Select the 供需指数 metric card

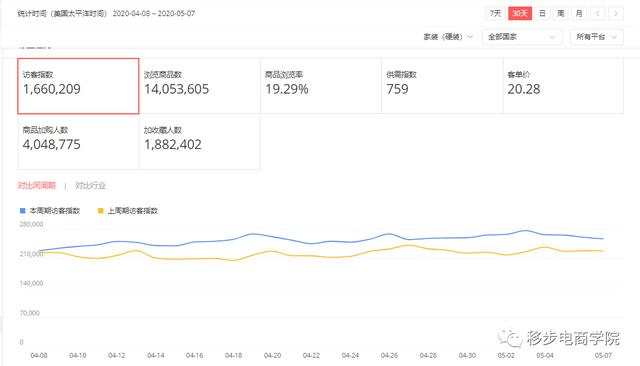tap(442, 86)
